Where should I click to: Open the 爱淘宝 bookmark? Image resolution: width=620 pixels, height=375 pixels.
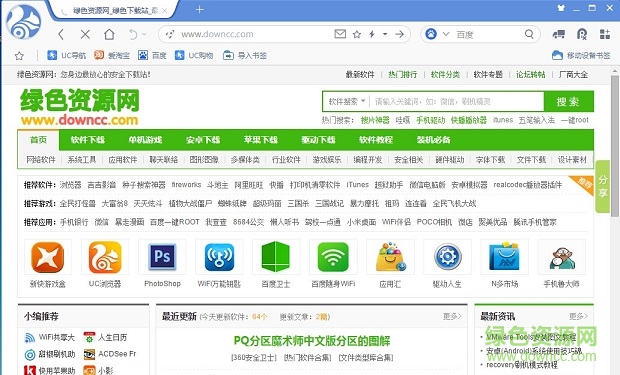112,55
